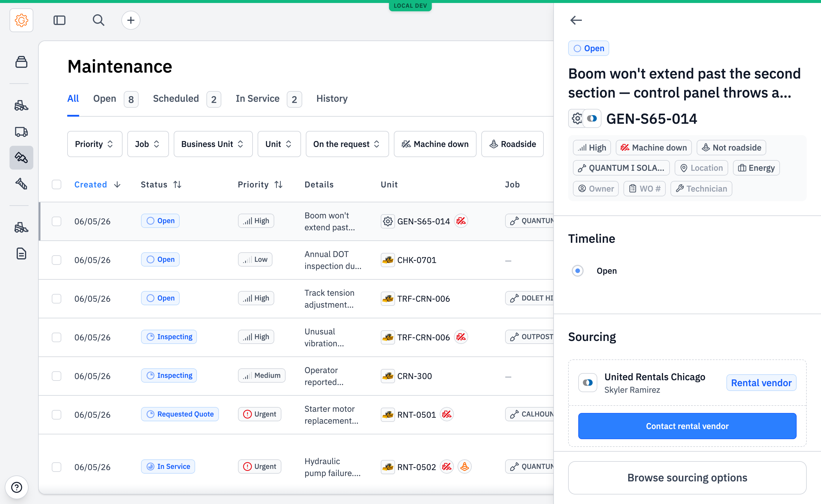Open the Job filter dropdown

coord(148,144)
